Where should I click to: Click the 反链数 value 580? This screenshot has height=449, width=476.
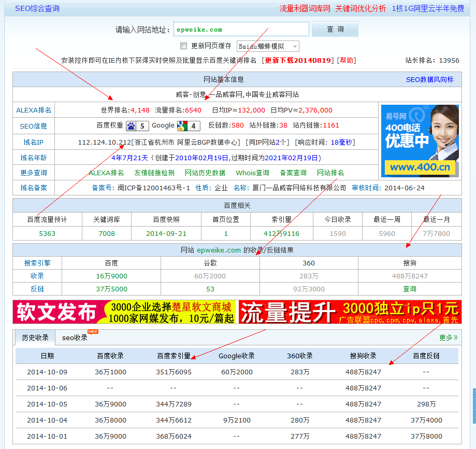pyautogui.click(x=238, y=125)
